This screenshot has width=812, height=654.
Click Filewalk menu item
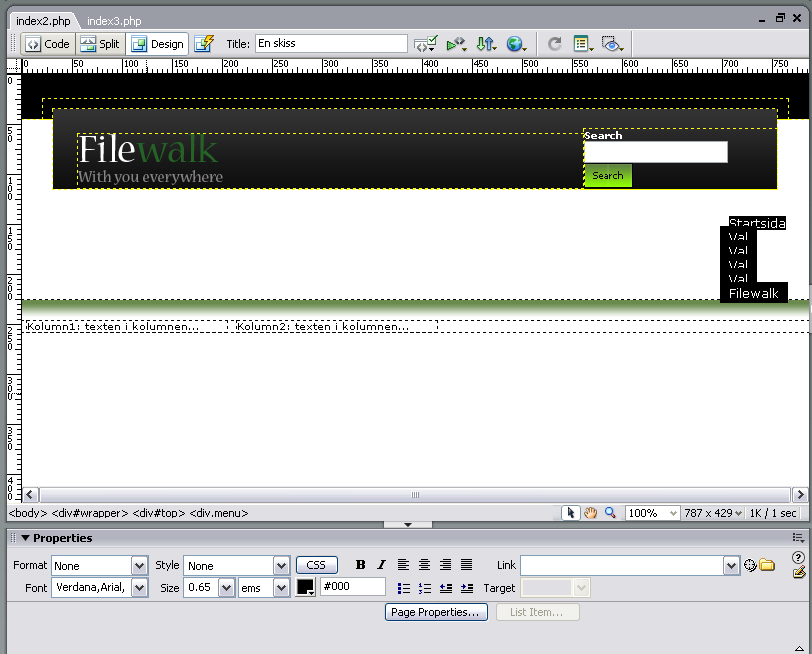[x=753, y=293]
